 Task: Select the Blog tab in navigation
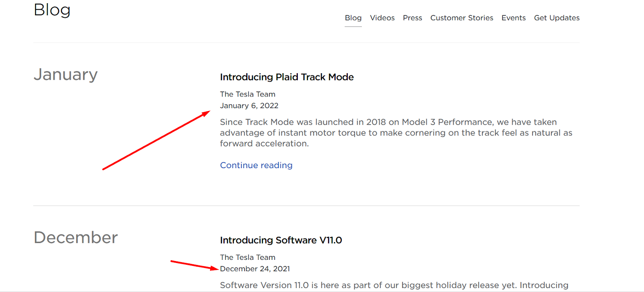tap(353, 18)
